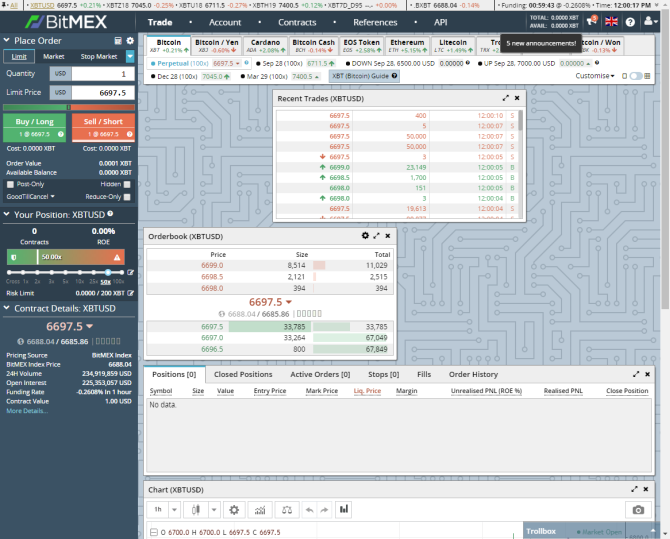The height and width of the screenshot is (539, 670).
Task: Enable the Hidden order checkbox
Action: pos(127,185)
